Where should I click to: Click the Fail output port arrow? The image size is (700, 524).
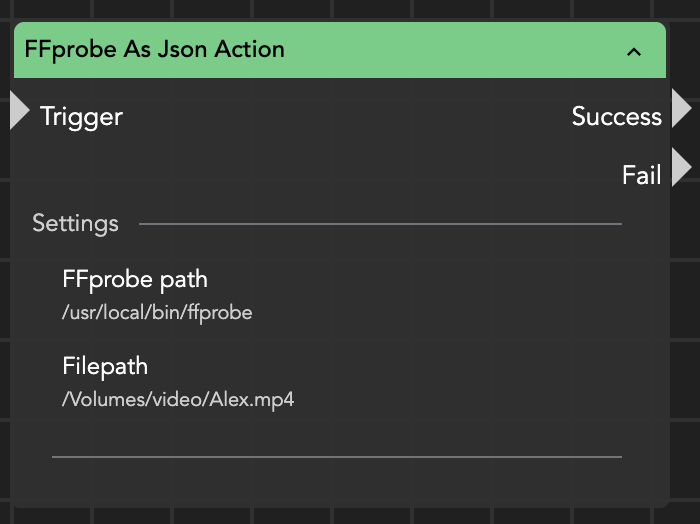[681, 168]
